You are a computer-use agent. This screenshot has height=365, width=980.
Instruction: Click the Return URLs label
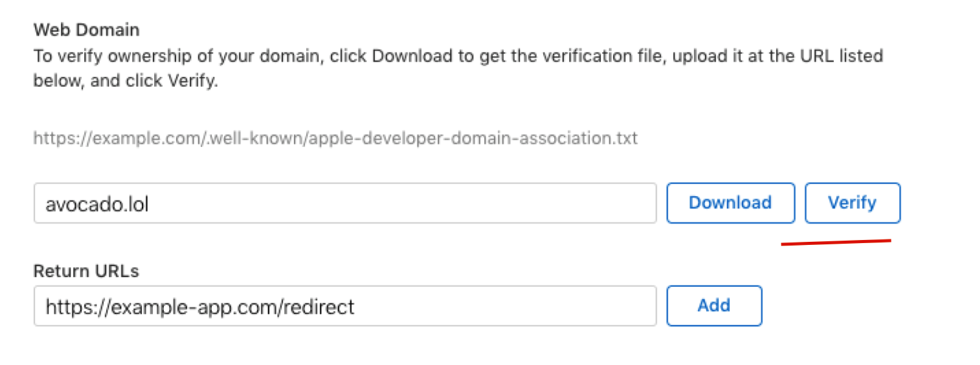coord(87,271)
